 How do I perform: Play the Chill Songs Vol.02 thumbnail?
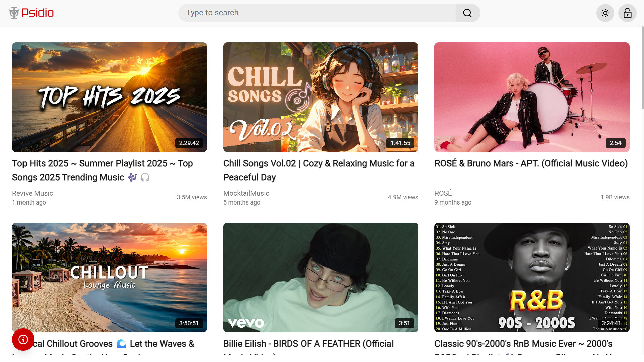pyautogui.click(x=321, y=97)
